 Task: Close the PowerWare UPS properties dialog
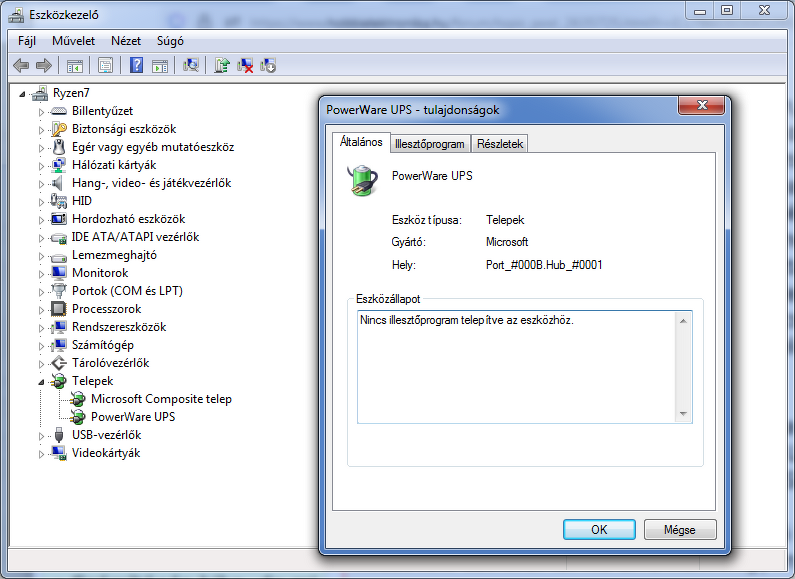702,105
